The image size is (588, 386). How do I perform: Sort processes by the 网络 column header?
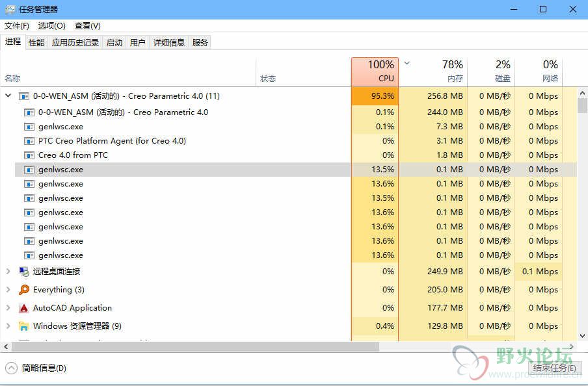539,71
